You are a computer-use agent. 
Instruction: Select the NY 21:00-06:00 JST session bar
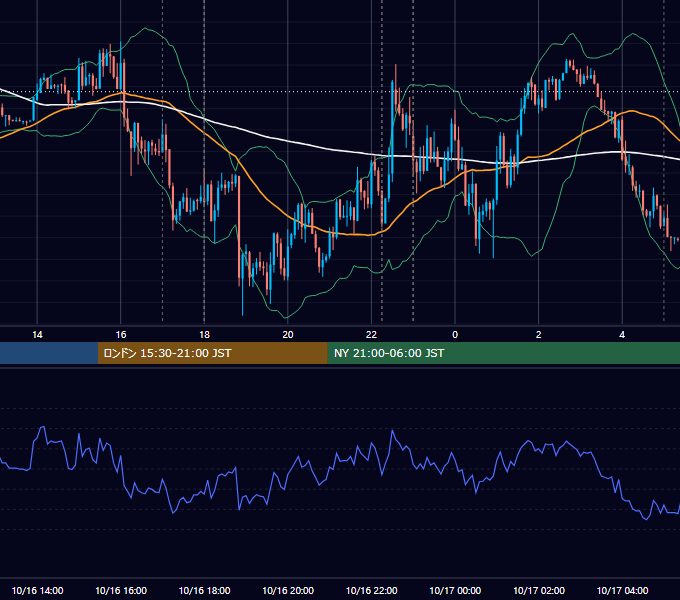click(503, 353)
